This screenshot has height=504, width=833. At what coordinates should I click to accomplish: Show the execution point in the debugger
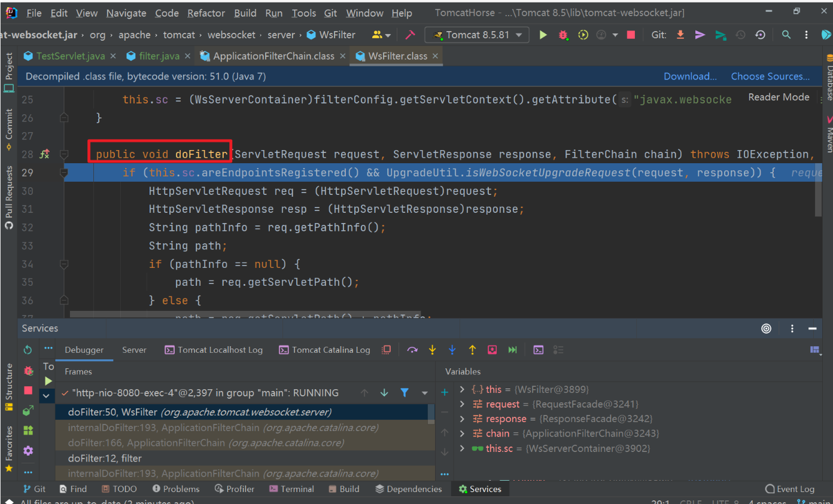coord(387,350)
